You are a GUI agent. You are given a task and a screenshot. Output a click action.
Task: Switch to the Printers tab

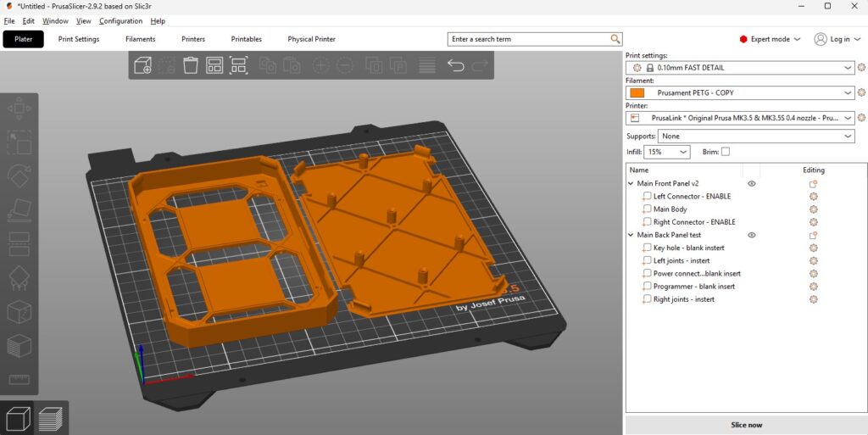click(193, 39)
